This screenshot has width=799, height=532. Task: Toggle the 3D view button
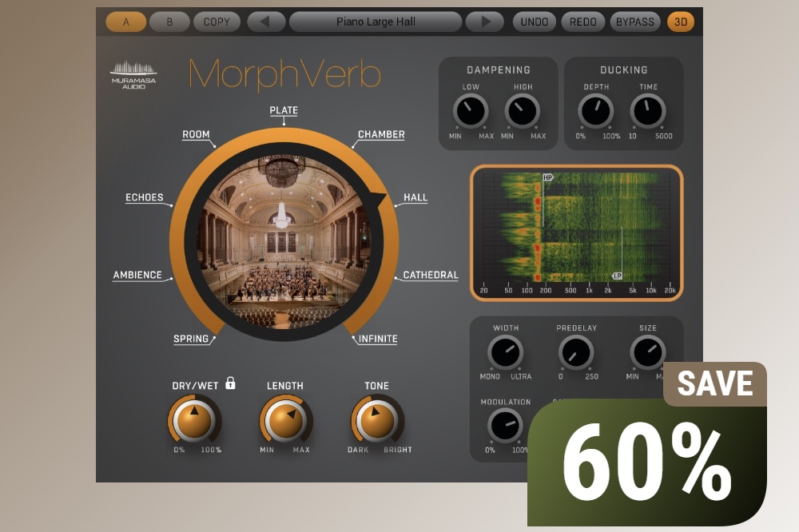pyautogui.click(x=681, y=22)
